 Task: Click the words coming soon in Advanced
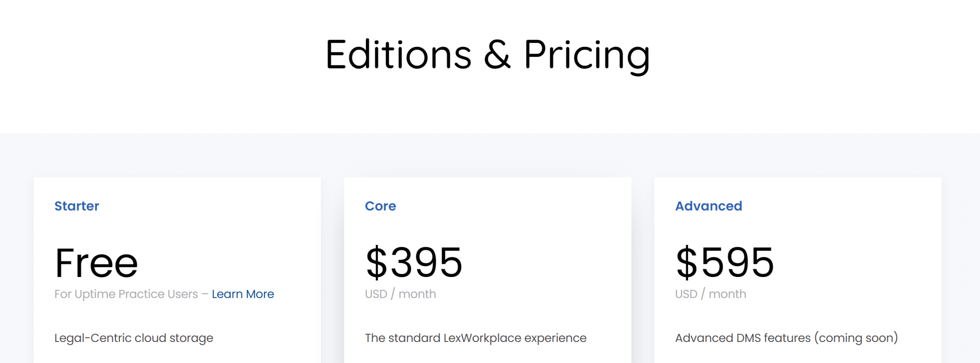[856, 339]
